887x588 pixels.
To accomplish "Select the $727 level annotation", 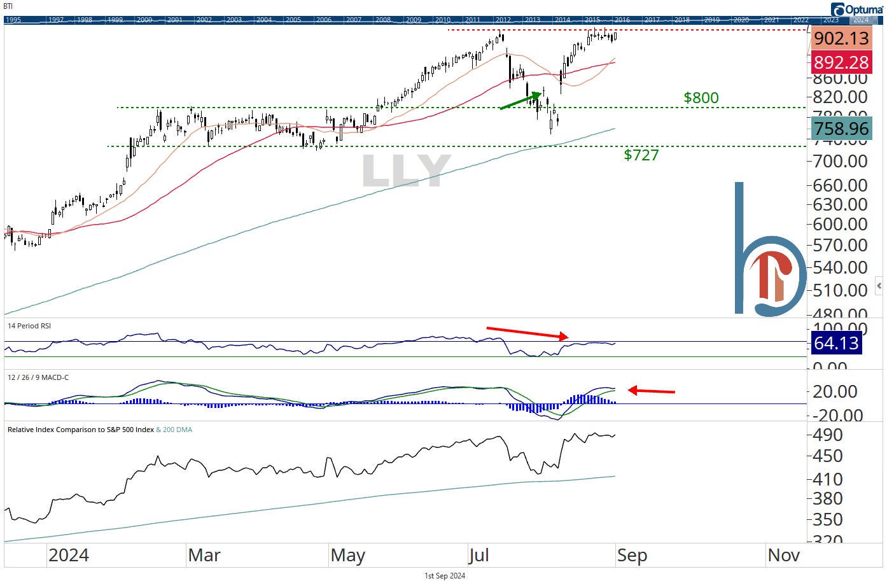I will (x=641, y=155).
